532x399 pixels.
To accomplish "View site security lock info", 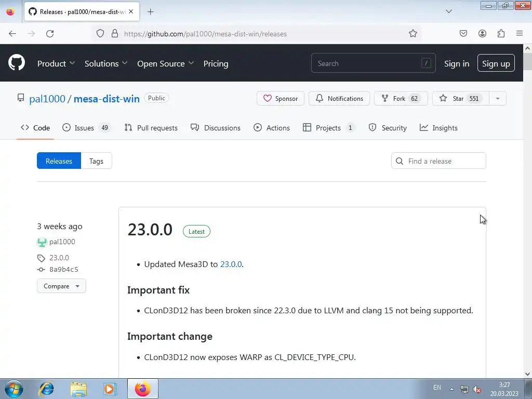I will (115, 33).
